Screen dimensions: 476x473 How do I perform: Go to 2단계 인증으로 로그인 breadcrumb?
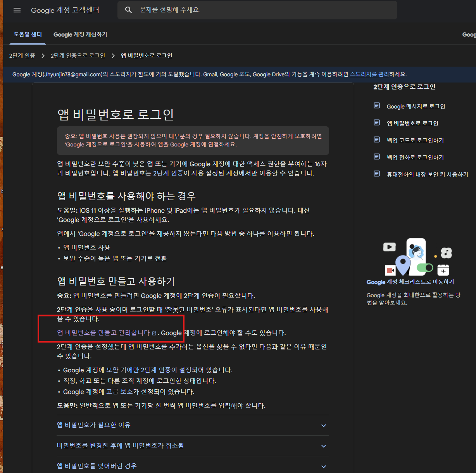(78, 56)
